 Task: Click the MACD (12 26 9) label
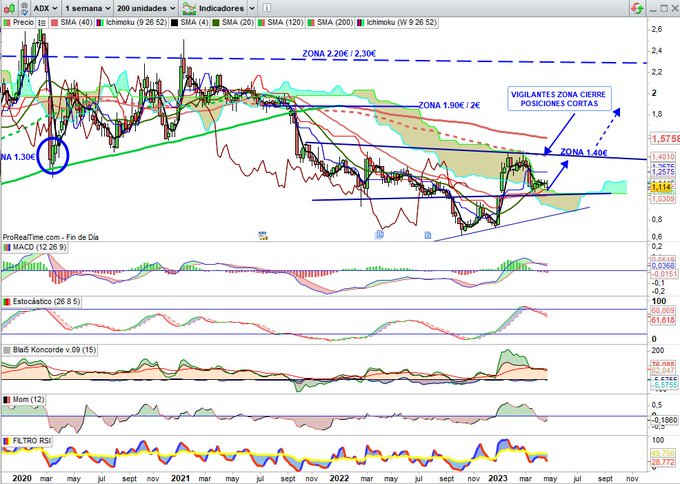[x=39, y=247]
